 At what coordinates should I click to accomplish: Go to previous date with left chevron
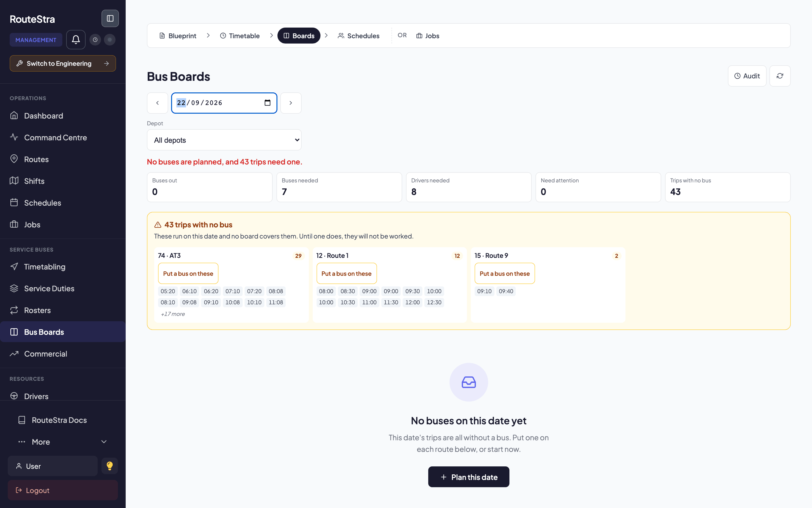coord(157,103)
